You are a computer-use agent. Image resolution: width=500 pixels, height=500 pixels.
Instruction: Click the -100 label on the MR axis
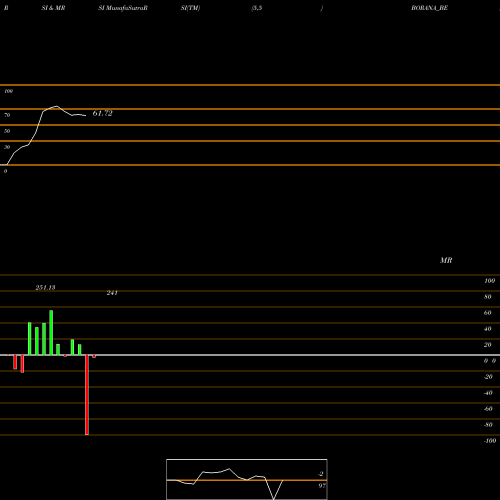coord(490,441)
